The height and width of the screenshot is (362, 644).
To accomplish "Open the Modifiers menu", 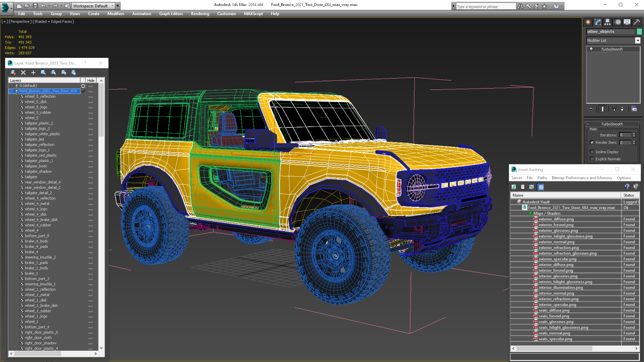I will coord(116,14).
